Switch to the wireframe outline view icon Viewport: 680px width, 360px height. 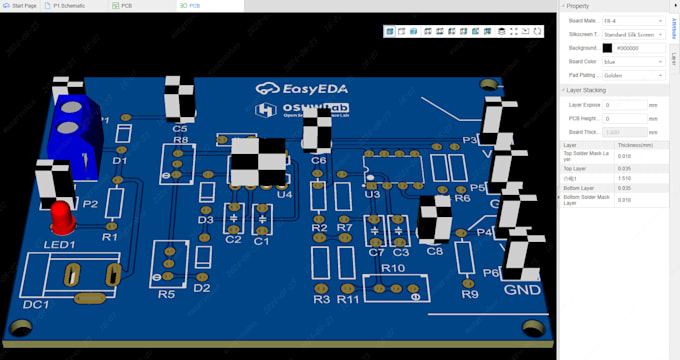pyautogui.click(x=402, y=31)
